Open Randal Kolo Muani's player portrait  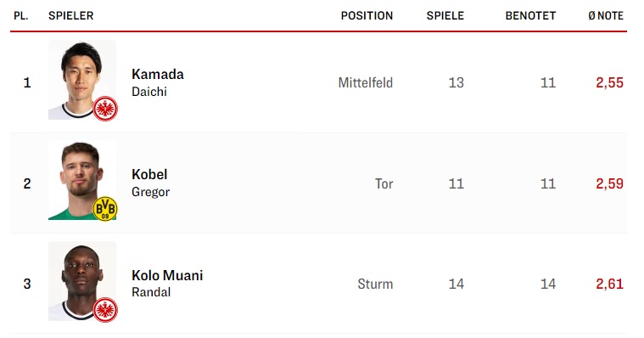pos(82,281)
